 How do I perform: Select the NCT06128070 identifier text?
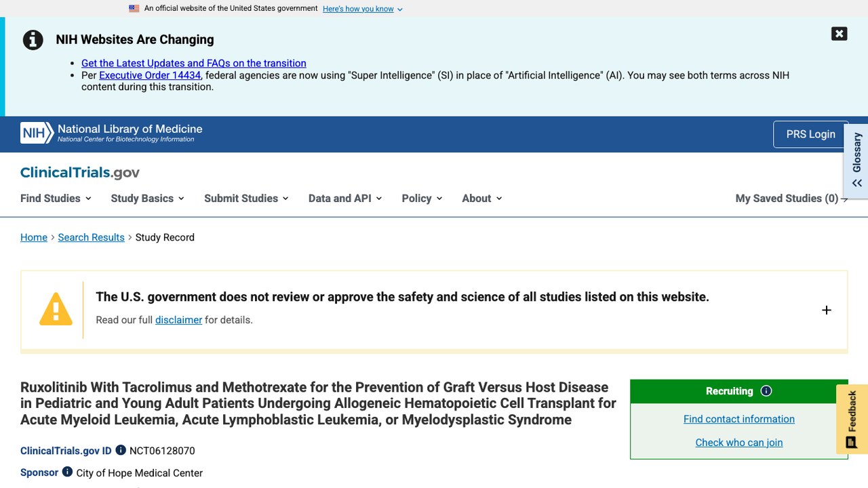(x=162, y=451)
